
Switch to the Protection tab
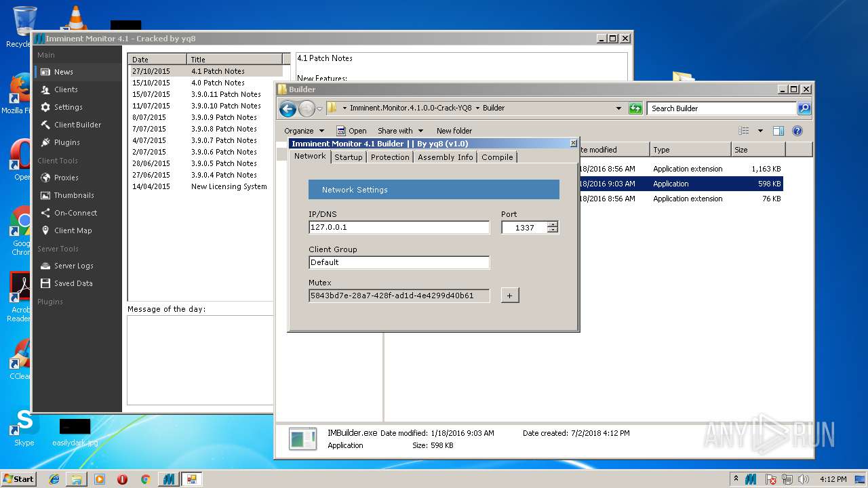[x=390, y=157]
